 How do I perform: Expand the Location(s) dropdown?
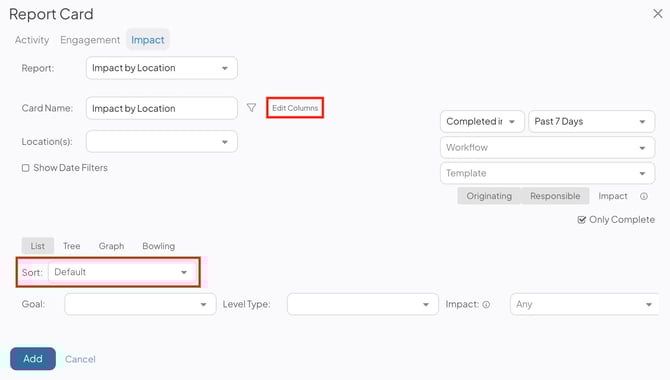click(162, 141)
